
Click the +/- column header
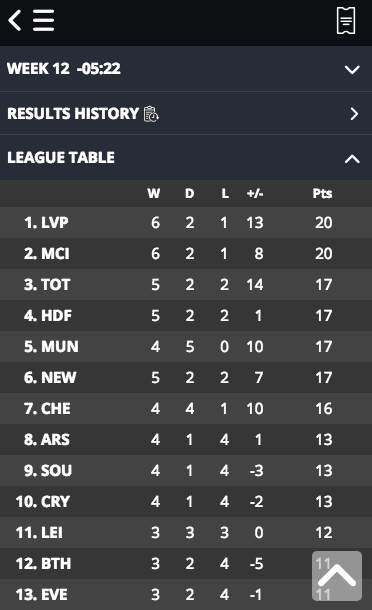click(x=255, y=193)
